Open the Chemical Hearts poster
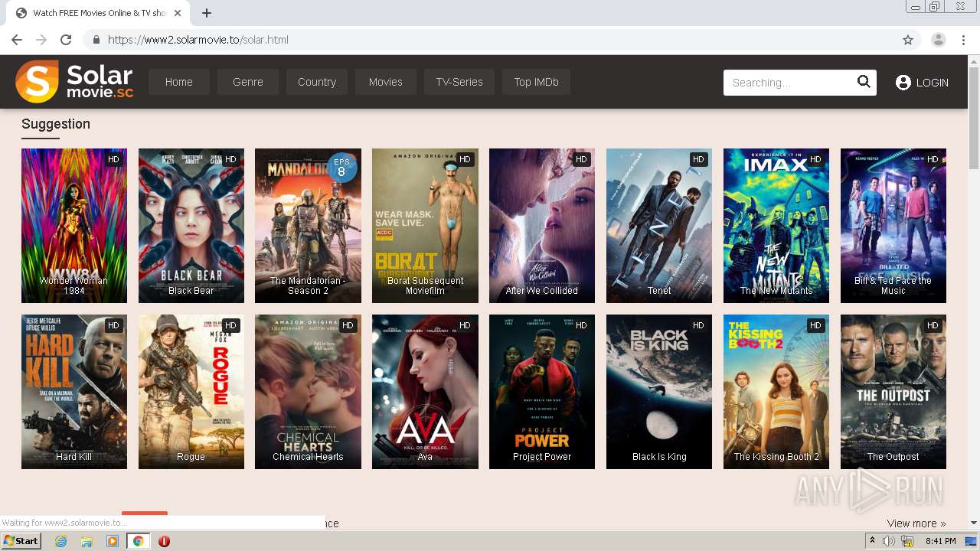Image resolution: width=980 pixels, height=551 pixels. point(308,392)
